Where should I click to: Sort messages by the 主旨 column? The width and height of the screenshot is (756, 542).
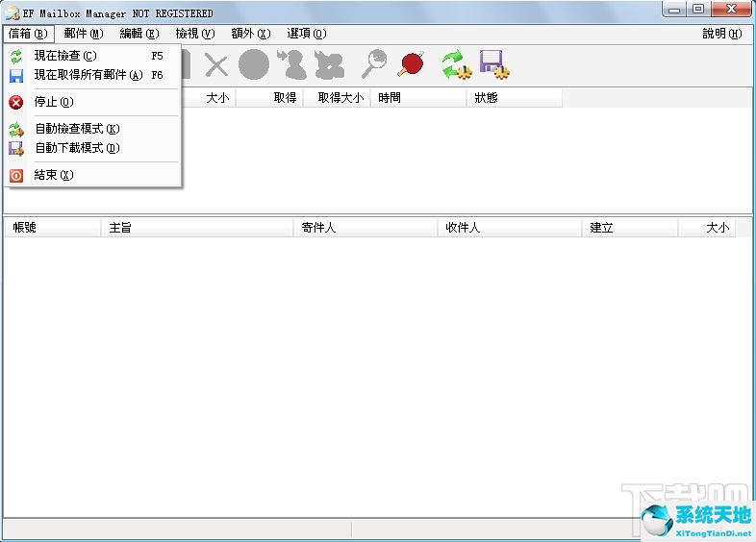tap(197, 228)
